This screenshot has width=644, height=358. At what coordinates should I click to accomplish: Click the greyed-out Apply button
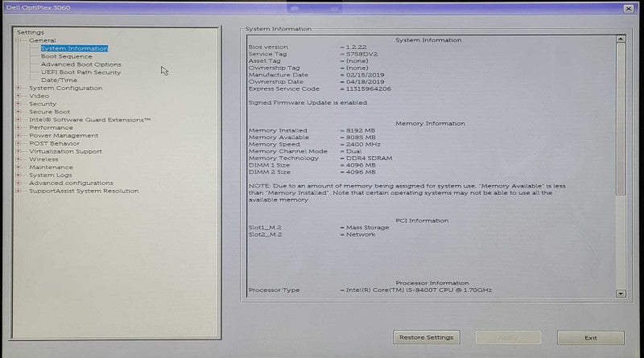point(509,337)
